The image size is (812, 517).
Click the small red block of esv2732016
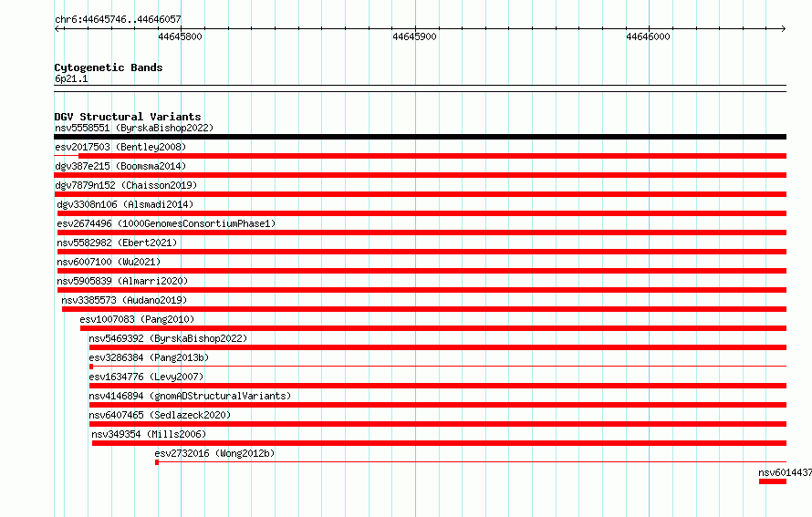157,462
